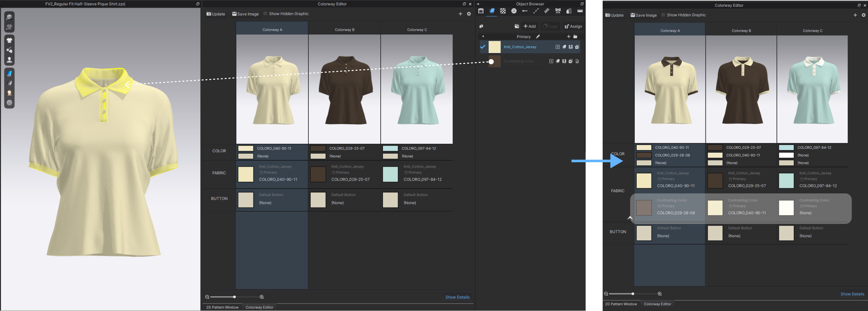This screenshot has width=868, height=311.
Task: Click the caret beside the highlighted Contrasting Color row
Action: tap(630, 218)
